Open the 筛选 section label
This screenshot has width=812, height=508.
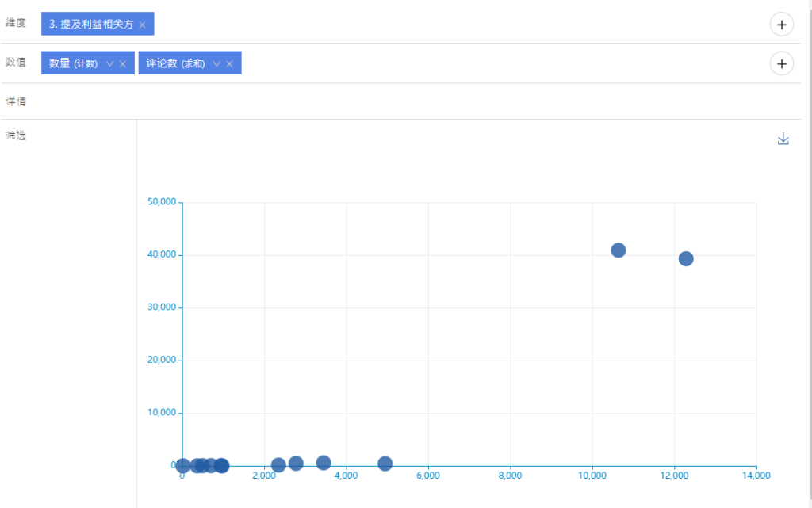click(x=16, y=136)
